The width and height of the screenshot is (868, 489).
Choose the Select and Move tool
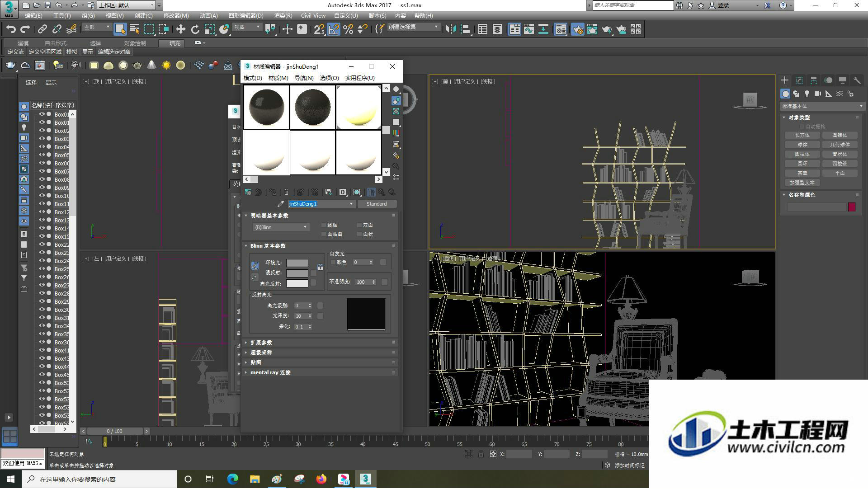[180, 29]
